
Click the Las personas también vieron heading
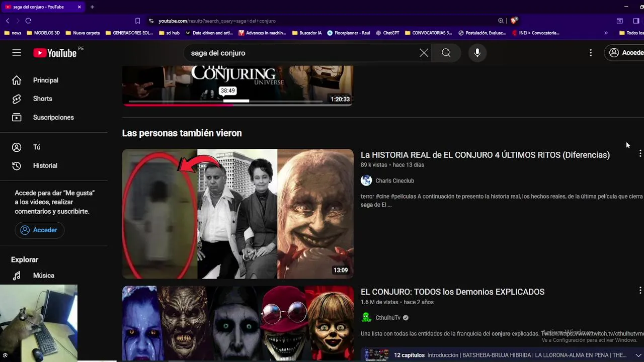(182, 133)
